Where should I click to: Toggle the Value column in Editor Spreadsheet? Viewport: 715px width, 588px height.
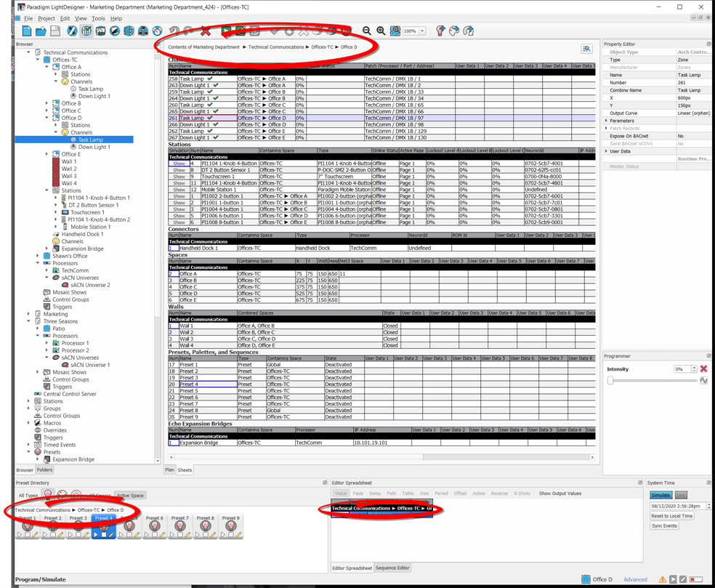coord(341,494)
